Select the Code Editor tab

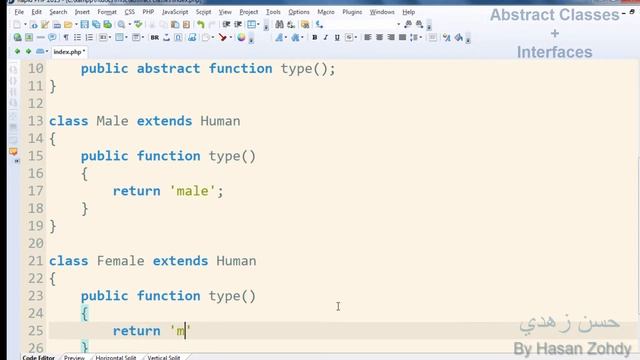38,357
